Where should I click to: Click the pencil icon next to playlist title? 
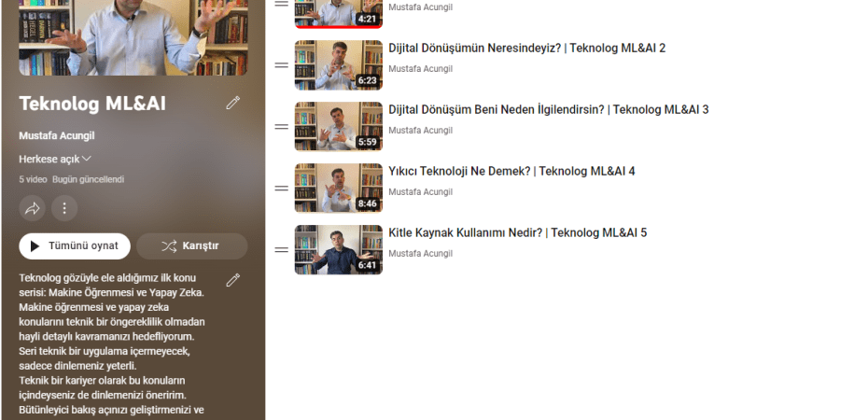pyautogui.click(x=233, y=103)
